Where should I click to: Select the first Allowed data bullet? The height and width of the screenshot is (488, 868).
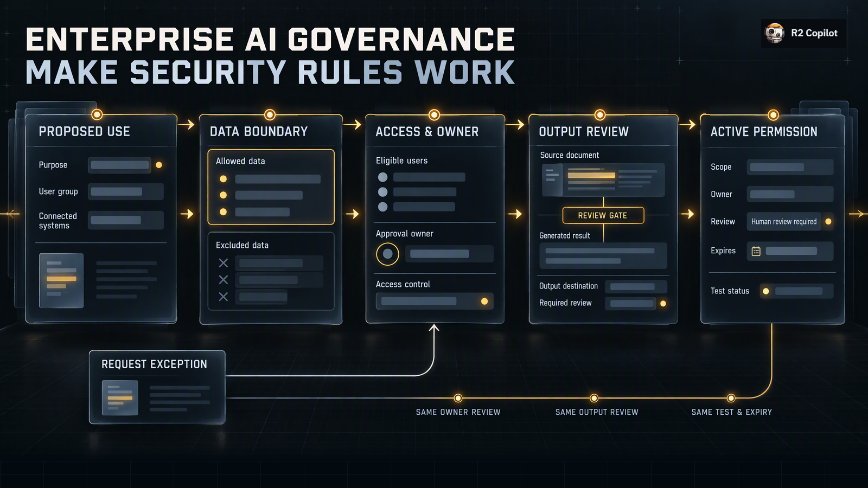coord(223,179)
